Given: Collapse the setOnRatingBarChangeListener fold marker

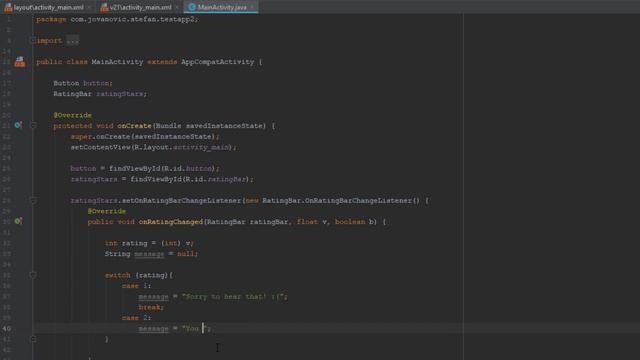Looking at the screenshot, I should click(33, 200).
